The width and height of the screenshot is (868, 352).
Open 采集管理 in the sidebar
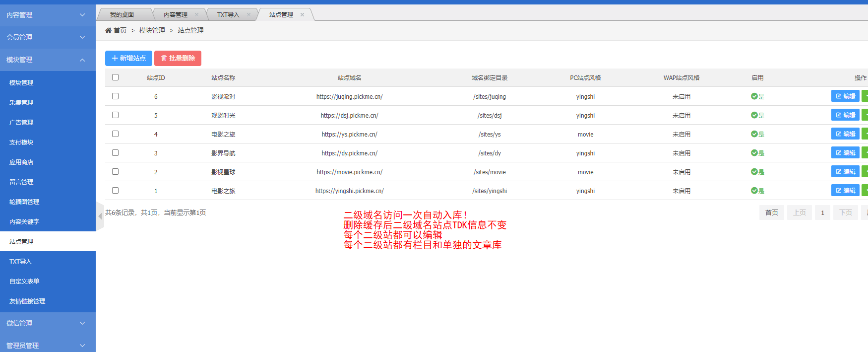tap(21, 103)
